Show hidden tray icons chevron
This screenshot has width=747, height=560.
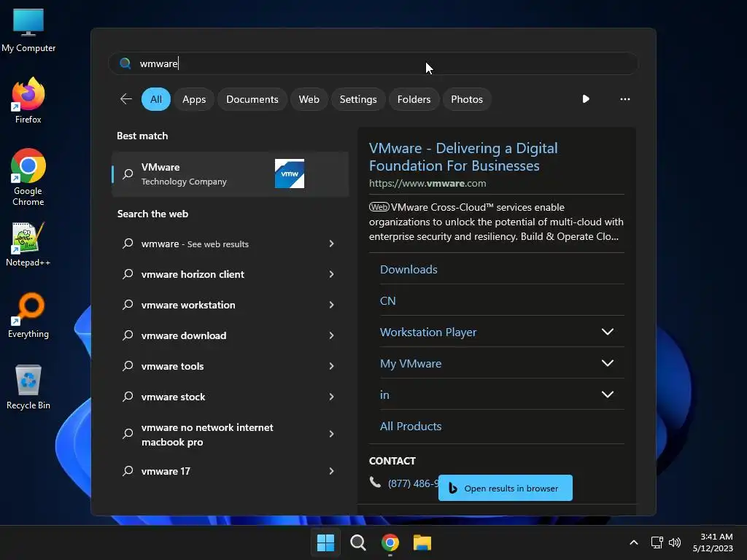click(x=634, y=542)
